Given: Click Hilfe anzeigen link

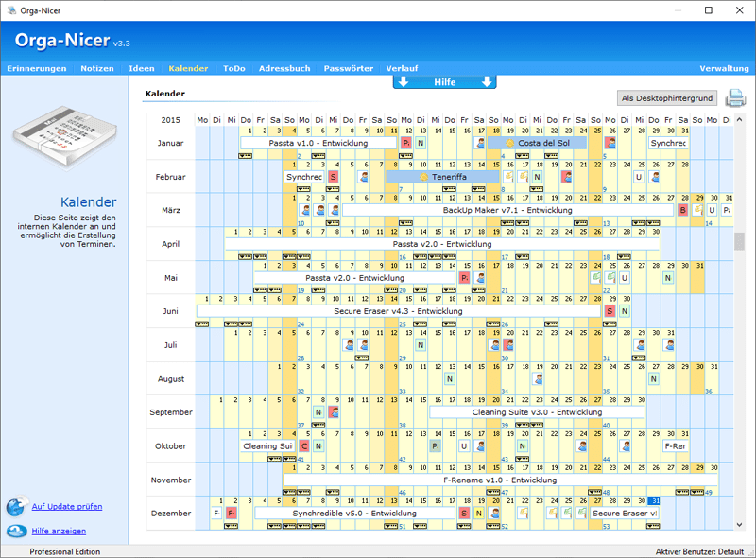Looking at the screenshot, I should pos(59,531).
